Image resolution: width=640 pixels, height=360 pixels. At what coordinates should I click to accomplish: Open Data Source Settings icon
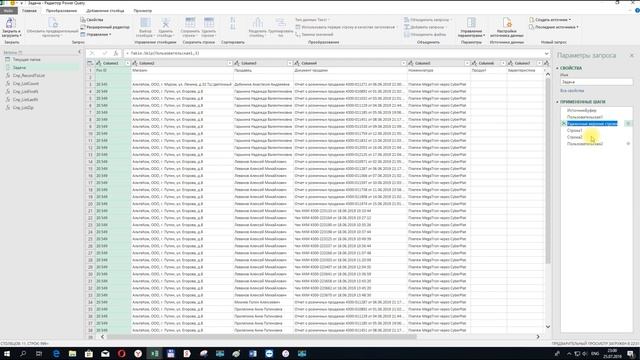click(507, 23)
